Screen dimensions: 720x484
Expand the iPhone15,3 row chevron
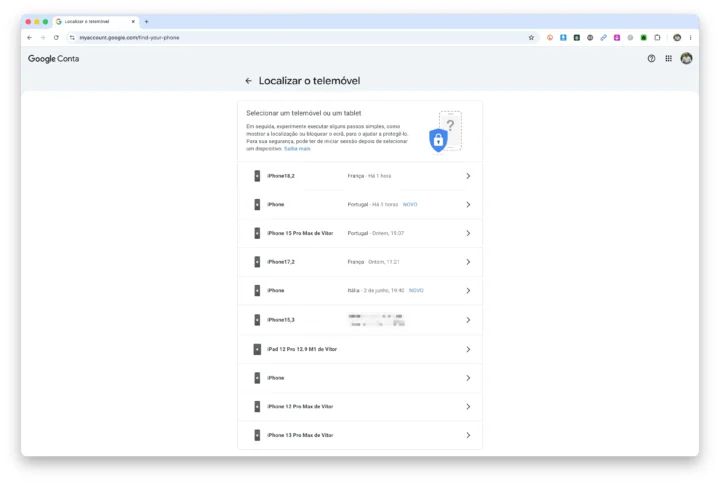468,320
